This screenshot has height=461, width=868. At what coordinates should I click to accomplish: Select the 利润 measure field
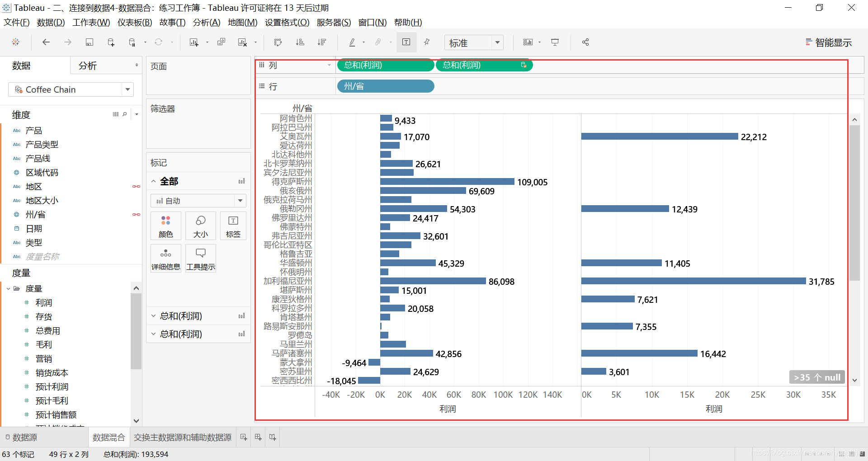[x=44, y=303]
